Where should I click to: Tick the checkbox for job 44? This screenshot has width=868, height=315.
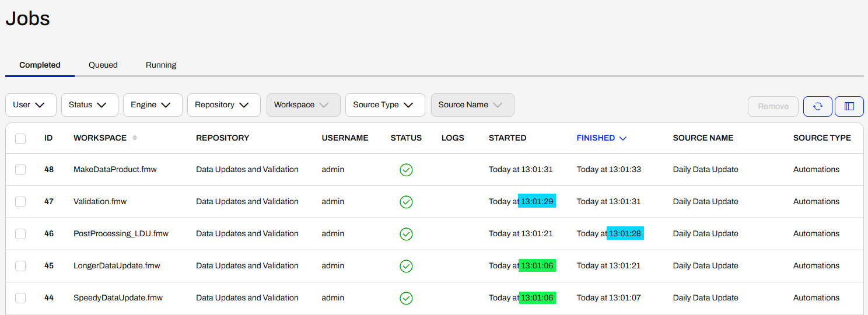coord(20,298)
